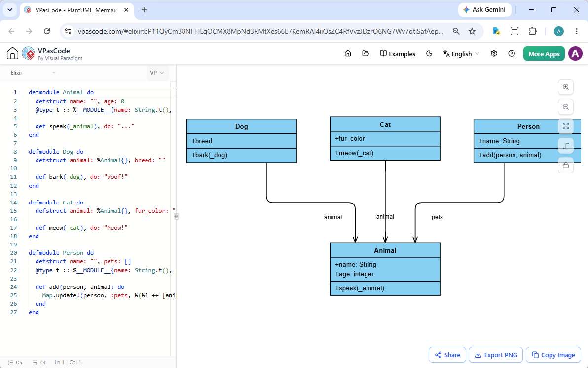
Task: Open settings gear icon
Action: [x=494, y=54]
